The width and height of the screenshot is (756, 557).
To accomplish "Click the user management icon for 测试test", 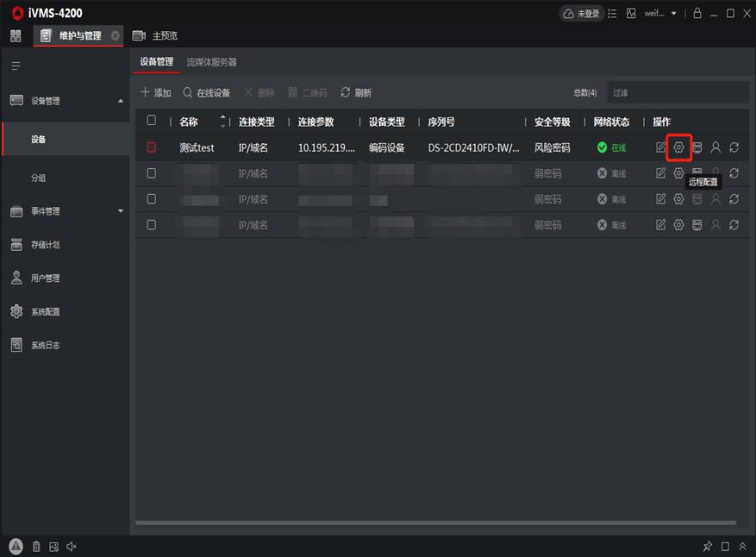I will (715, 147).
